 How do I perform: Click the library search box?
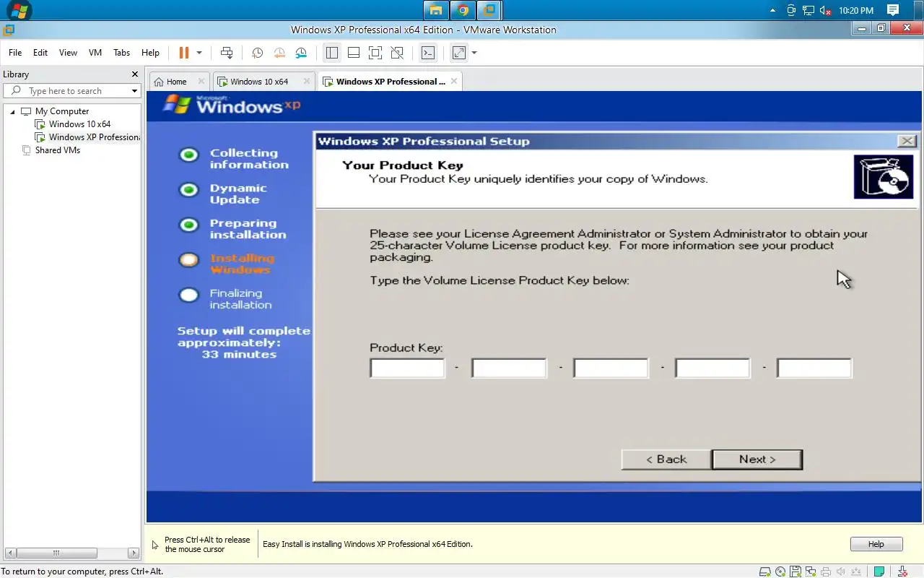pyautogui.click(x=71, y=91)
